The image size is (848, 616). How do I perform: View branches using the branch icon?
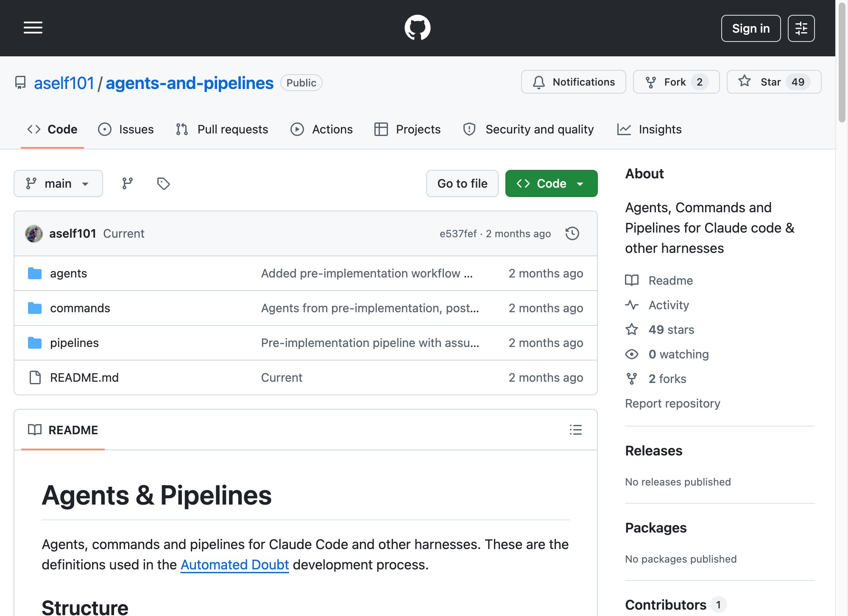point(127,183)
